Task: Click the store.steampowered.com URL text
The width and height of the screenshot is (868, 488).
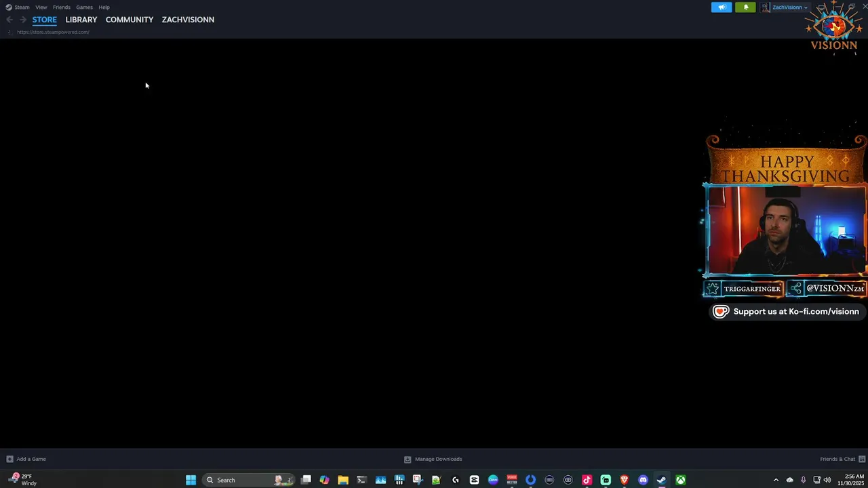Action: [53, 32]
